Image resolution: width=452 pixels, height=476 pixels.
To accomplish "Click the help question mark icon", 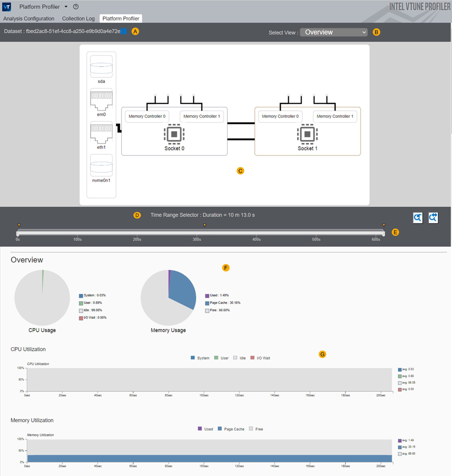I will [76, 7].
